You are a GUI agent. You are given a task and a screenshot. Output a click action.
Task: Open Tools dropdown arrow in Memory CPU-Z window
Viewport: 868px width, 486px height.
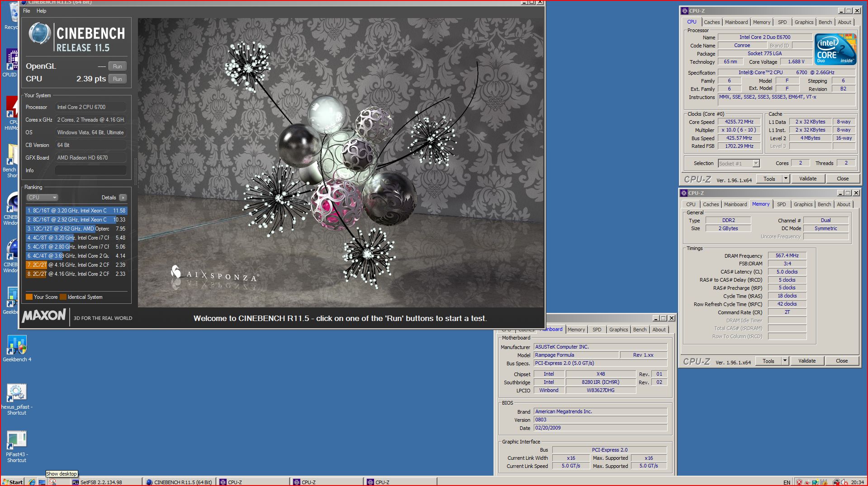coord(785,361)
